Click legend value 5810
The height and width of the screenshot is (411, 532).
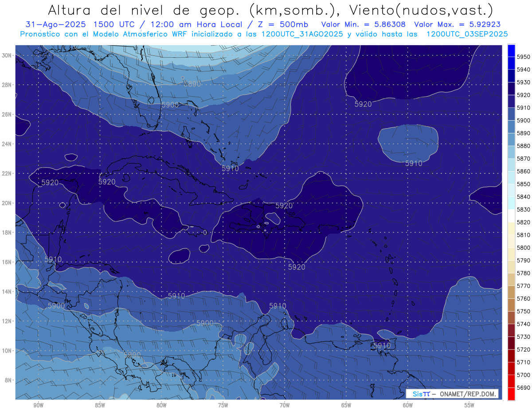(523, 235)
